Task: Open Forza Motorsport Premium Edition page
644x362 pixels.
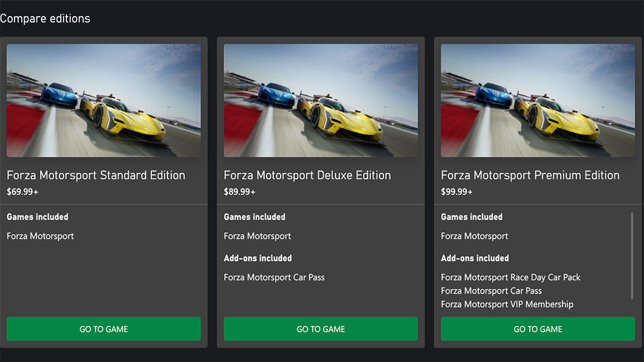Action: 530,175
